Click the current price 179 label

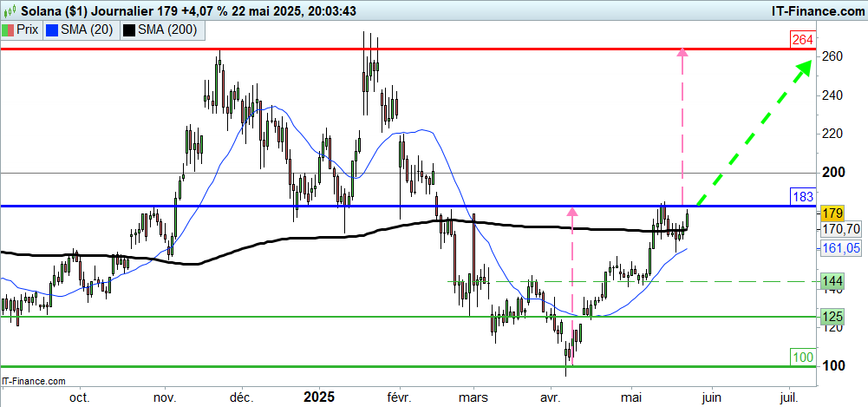pyautogui.click(x=832, y=213)
